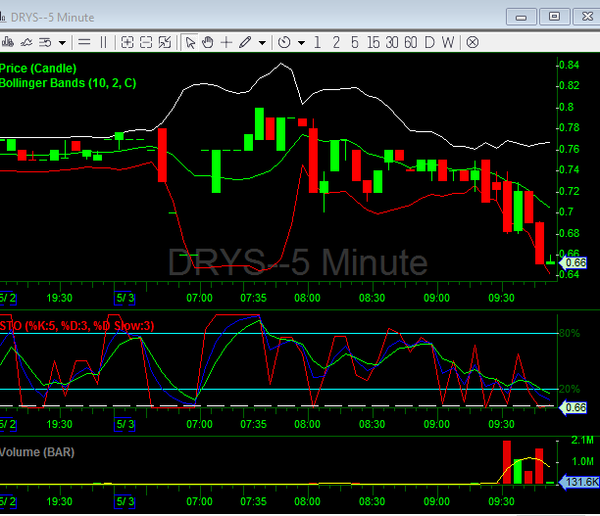The width and height of the screenshot is (600, 516).
Task: Pick the pencil drawing tool
Action: (x=246, y=42)
